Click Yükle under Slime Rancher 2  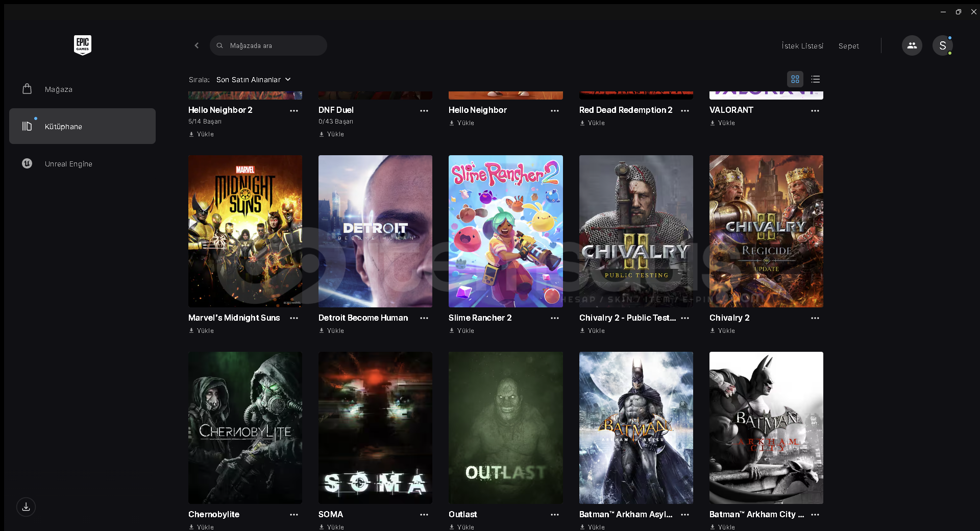point(461,331)
